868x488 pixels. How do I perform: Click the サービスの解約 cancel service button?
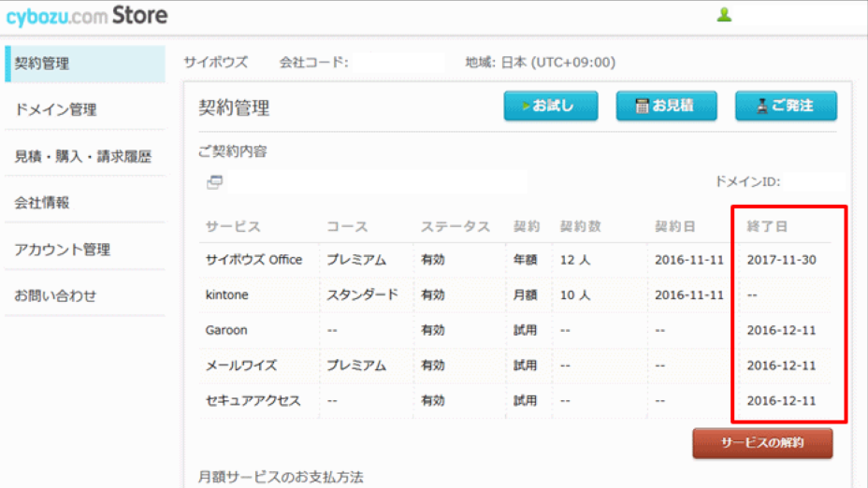[x=762, y=443]
